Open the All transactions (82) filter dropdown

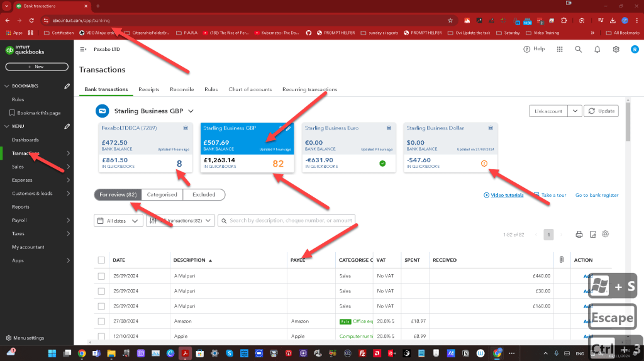[180, 221]
